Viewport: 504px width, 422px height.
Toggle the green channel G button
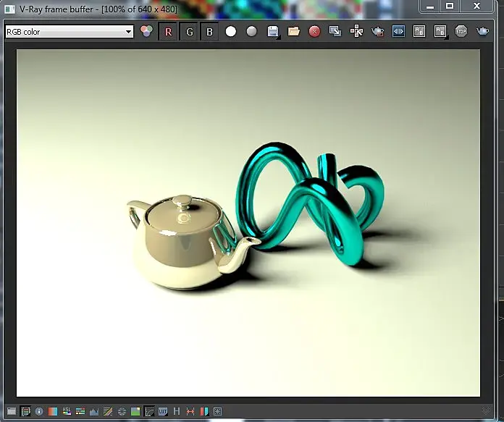189,32
